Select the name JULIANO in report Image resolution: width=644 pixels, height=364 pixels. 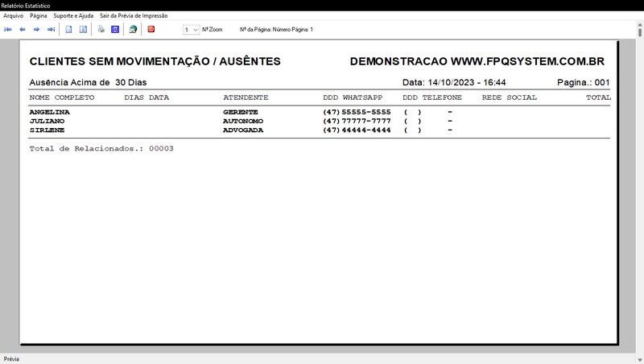(47, 121)
